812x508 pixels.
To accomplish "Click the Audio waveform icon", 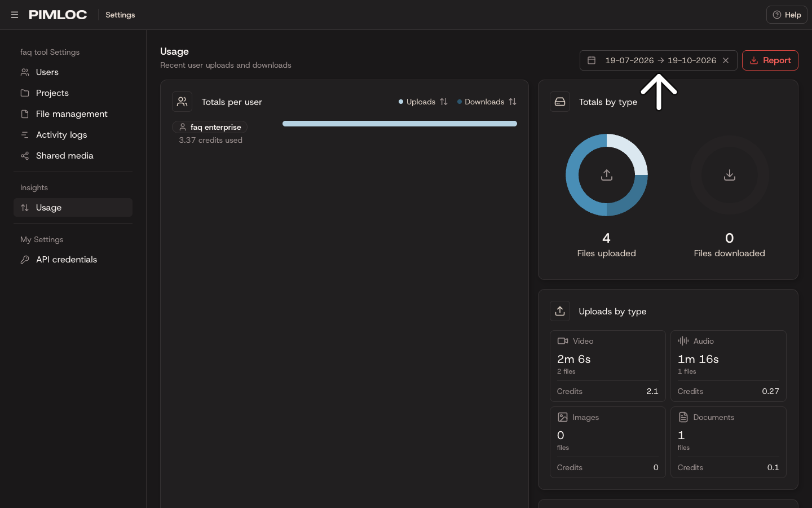I will [x=683, y=341].
